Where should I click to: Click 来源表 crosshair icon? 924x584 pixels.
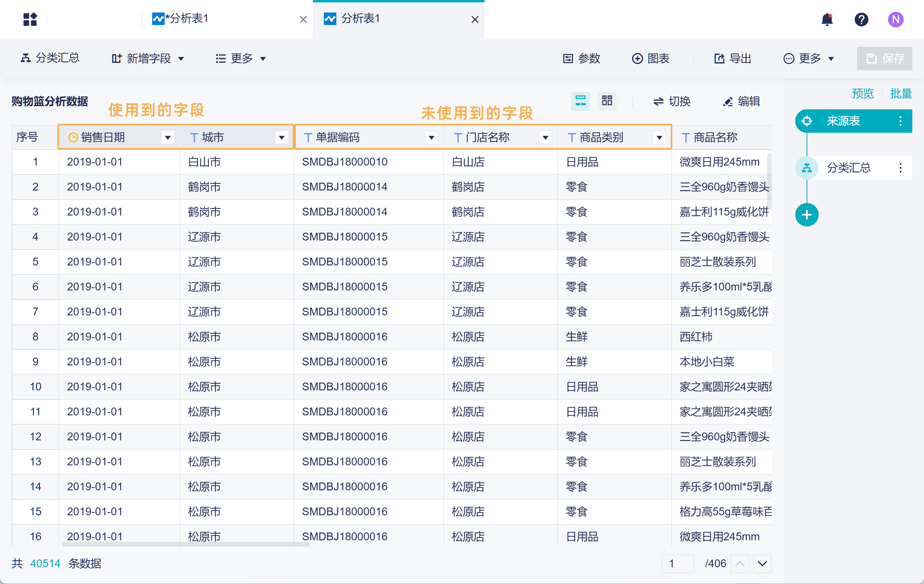(807, 121)
